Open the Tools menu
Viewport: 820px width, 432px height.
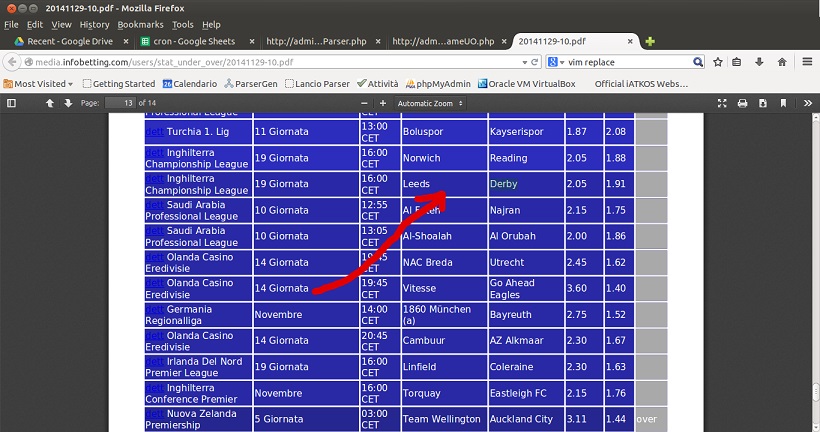[183, 25]
